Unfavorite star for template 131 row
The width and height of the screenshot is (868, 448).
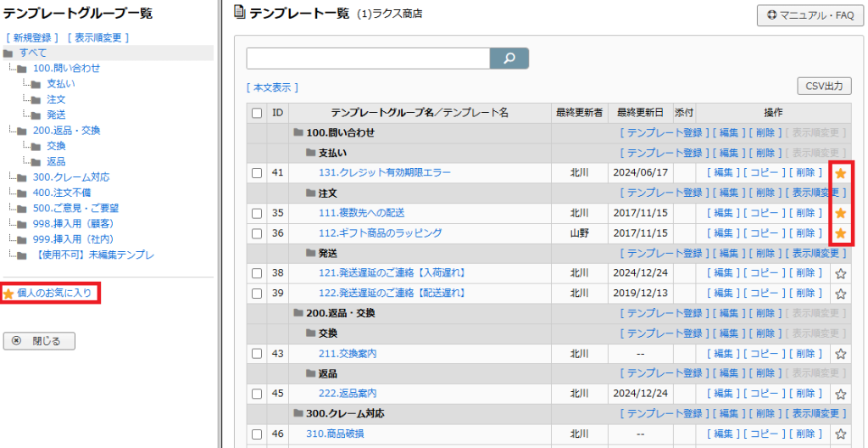(840, 173)
